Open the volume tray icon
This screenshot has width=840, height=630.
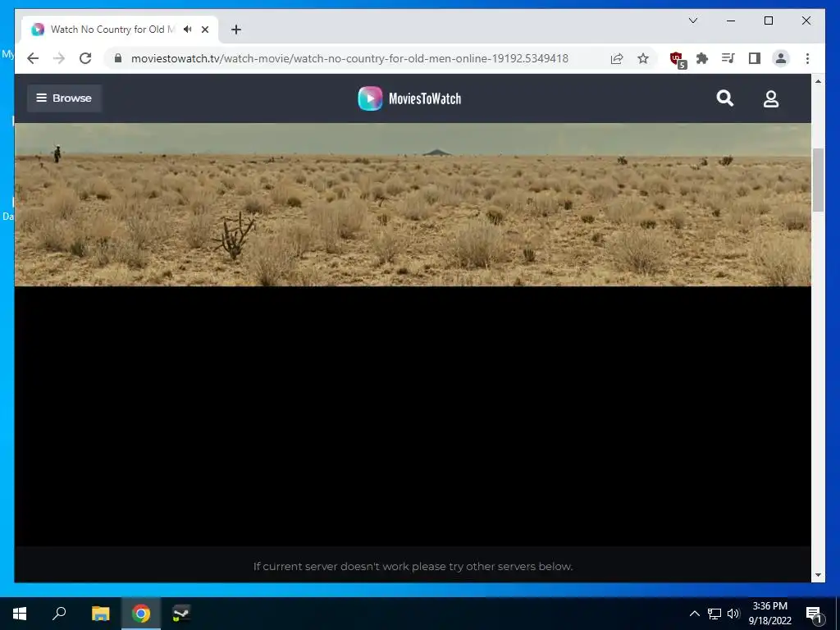(733, 614)
